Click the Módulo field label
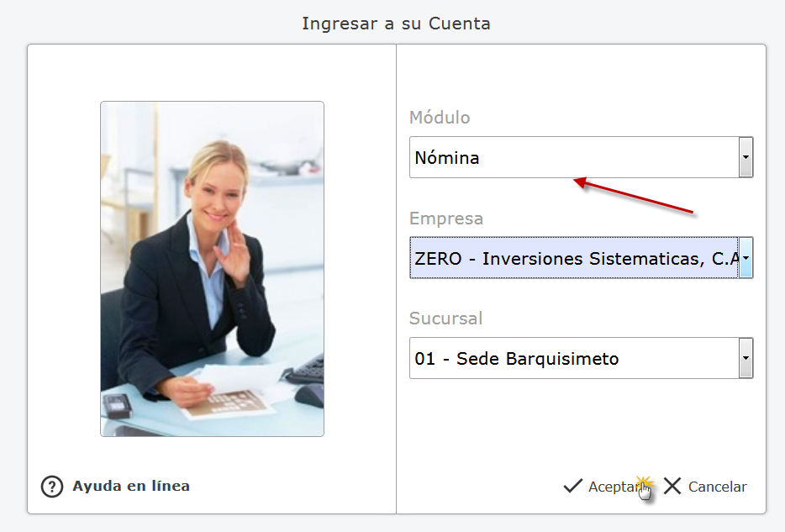785x532 pixels. pyautogui.click(x=440, y=118)
